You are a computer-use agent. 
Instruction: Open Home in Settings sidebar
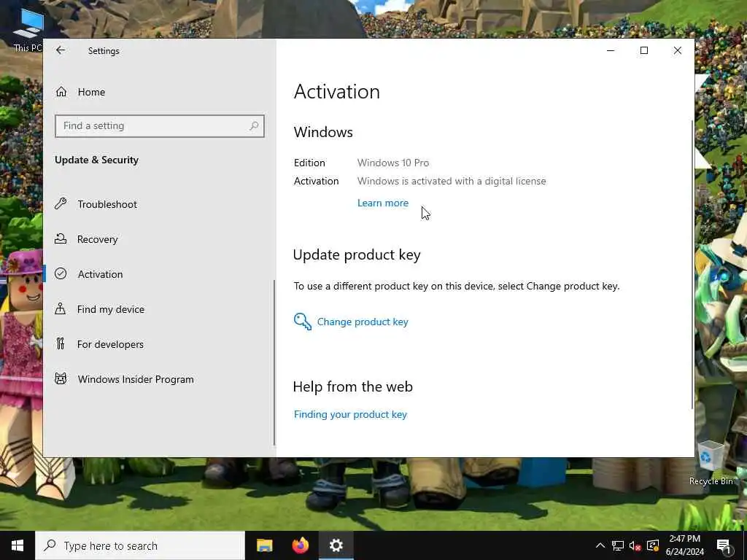coord(91,92)
